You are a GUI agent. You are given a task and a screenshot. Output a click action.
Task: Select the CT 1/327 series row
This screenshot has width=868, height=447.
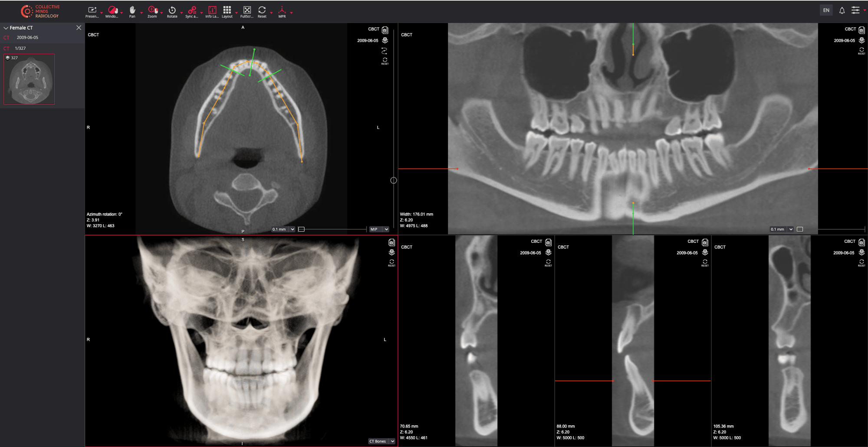[x=42, y=48]
